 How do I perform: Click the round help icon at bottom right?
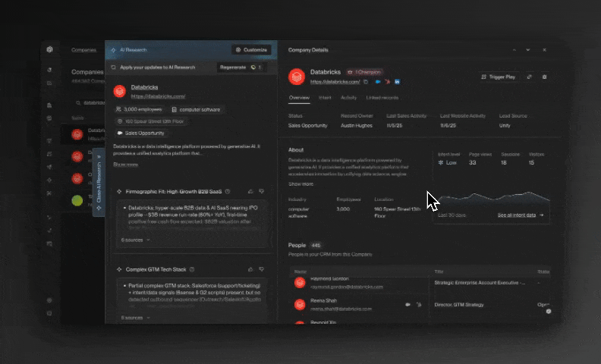(549, 311)
